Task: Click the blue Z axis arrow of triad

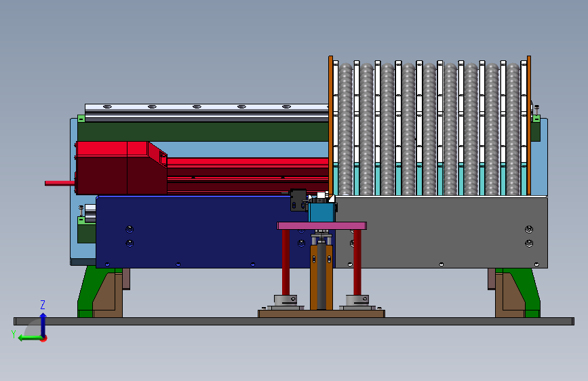Action: click(x=43, y=324)
